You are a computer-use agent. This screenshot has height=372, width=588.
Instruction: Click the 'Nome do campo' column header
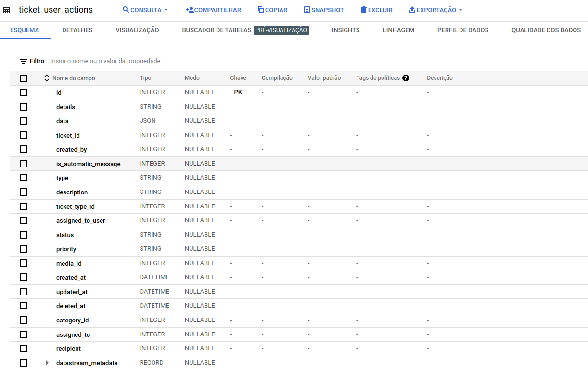tap(74, 78)
